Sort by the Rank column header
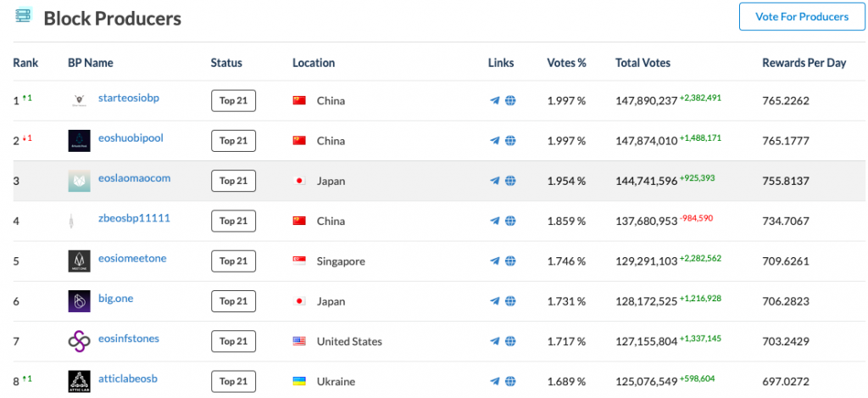The image size is (868, 398). (25, 63)
